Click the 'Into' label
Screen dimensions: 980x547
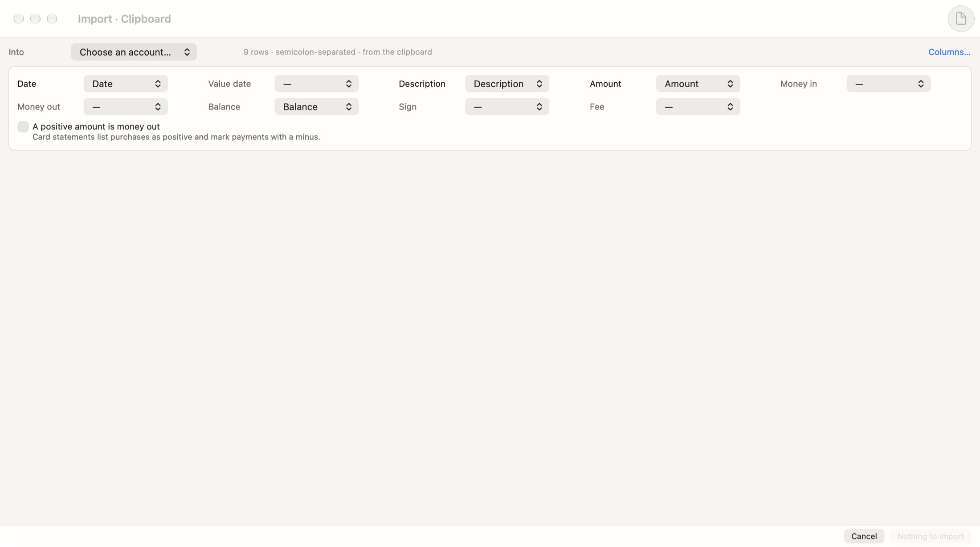coord(16,52)
